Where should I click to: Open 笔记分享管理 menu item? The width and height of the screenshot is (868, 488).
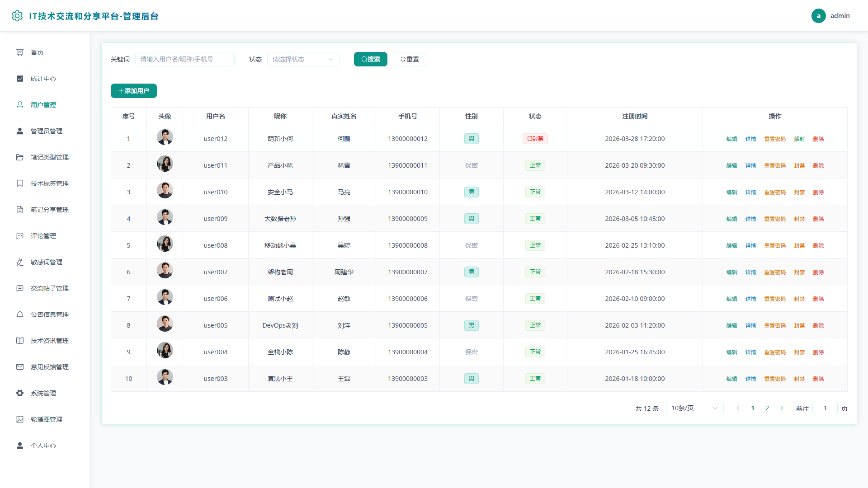click(x=45, y=210)
